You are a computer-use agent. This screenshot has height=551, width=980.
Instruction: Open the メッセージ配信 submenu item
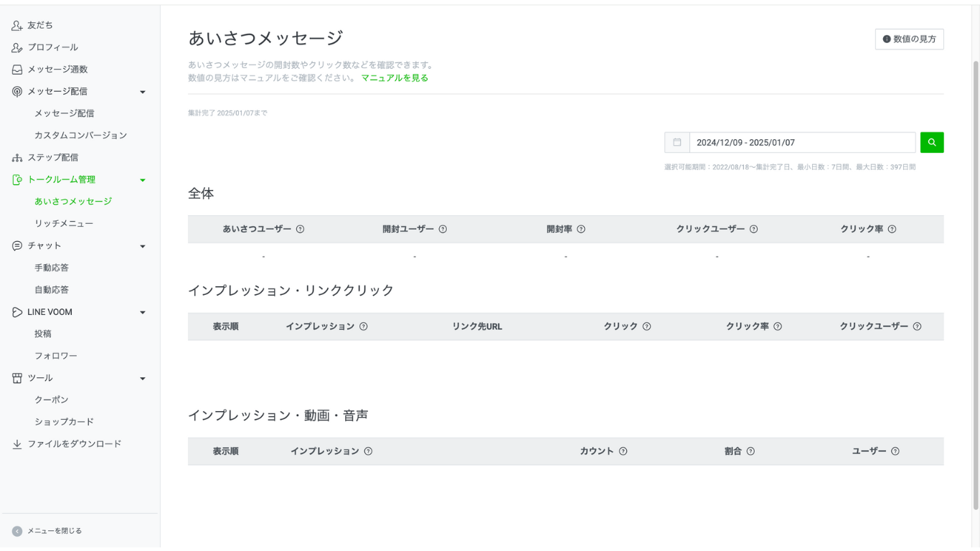(x=65, y=113)
